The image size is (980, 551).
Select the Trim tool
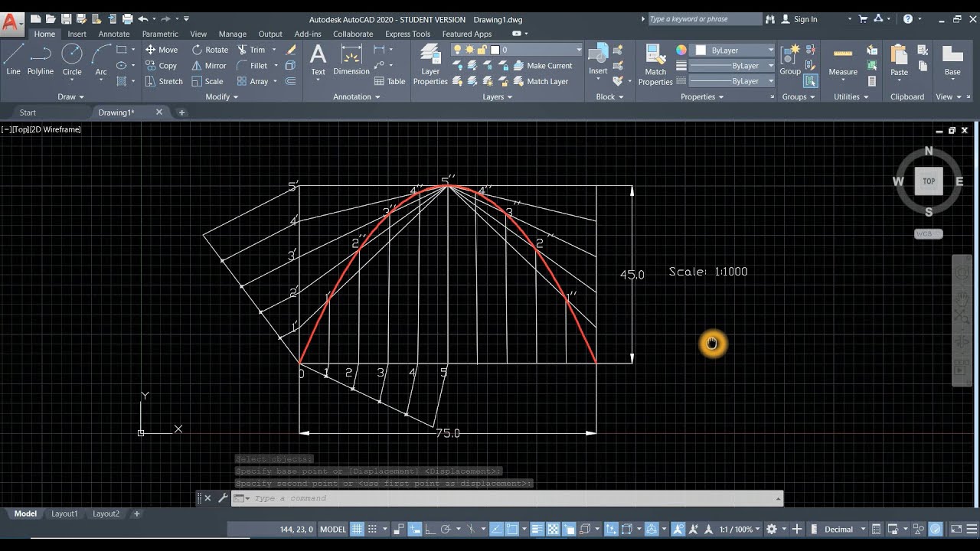[251, 50]
